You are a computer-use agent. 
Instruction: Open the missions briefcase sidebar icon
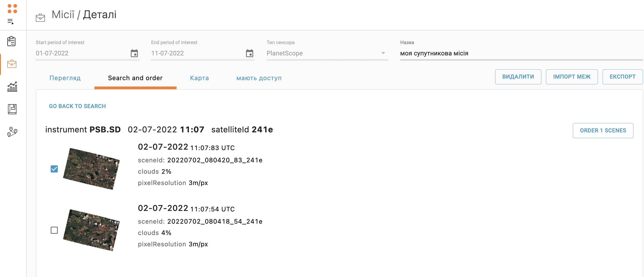pyautogui.click(x=12, y=64)
